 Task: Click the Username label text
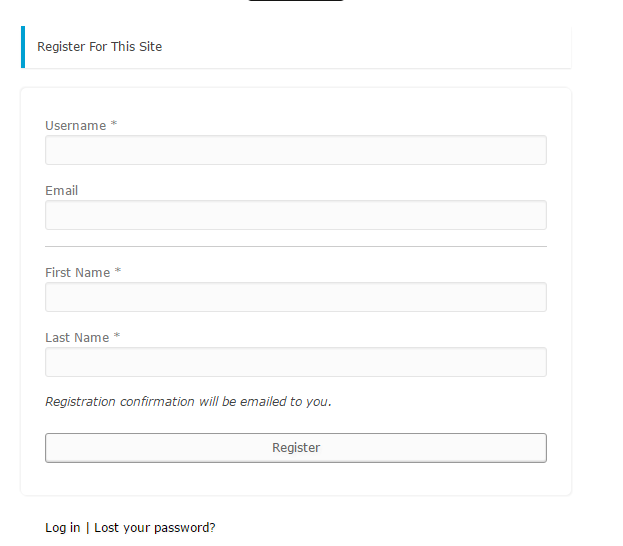click(x=75, y=126)
